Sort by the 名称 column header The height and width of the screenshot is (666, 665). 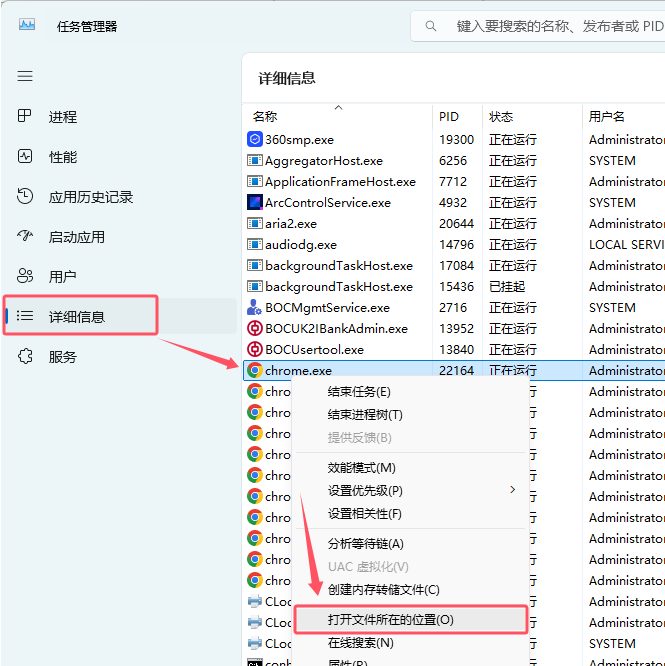pos(265,117)
